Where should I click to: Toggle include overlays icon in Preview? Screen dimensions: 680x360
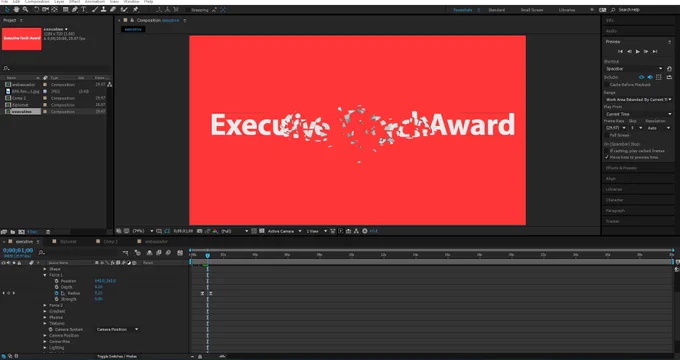click(659, 77)
